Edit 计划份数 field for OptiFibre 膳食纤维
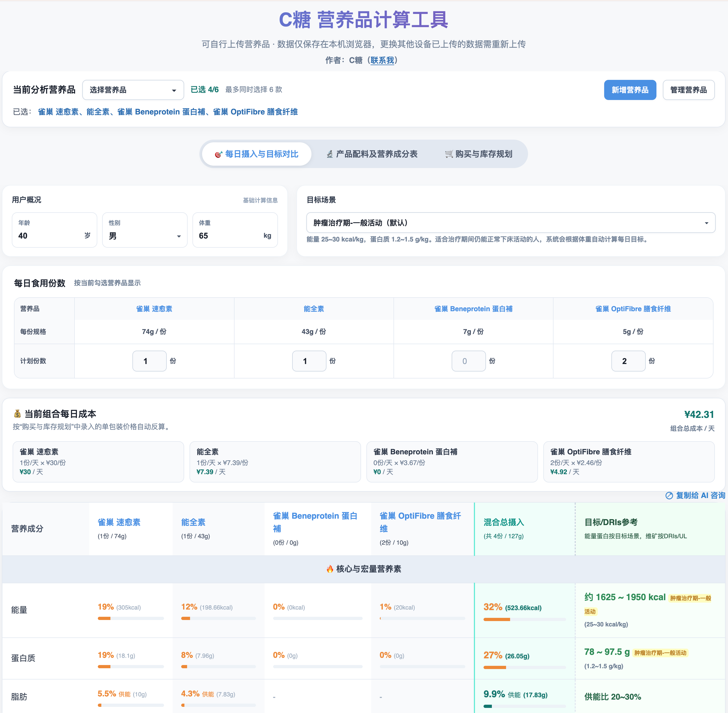This screenshot has height=713, width=728. pyautogui.click(x=628, y=361)
